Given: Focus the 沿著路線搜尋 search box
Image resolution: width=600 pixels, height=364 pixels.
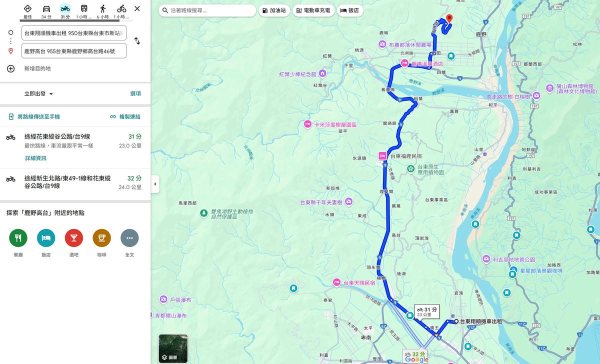Looking at the screenshot, I should coord(207,10).
